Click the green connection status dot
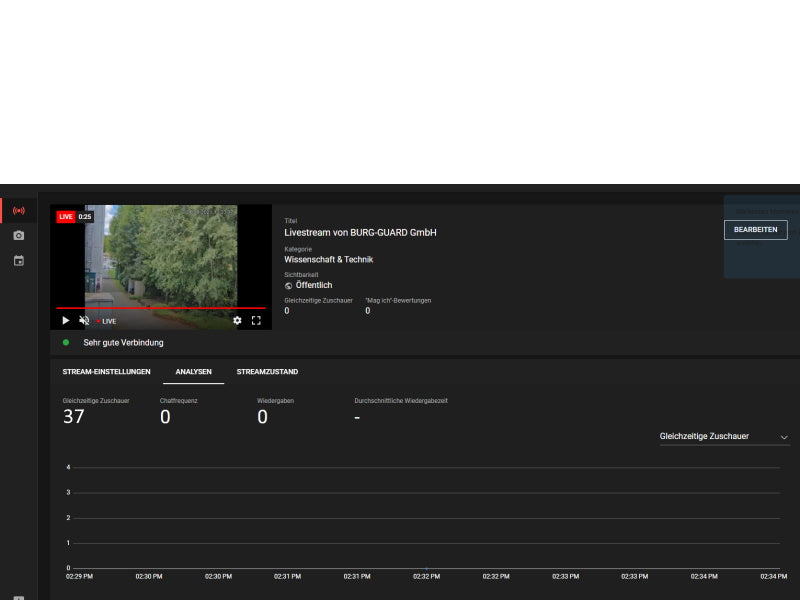This screenshot has height=600, width=800. [x=66, y=343]
